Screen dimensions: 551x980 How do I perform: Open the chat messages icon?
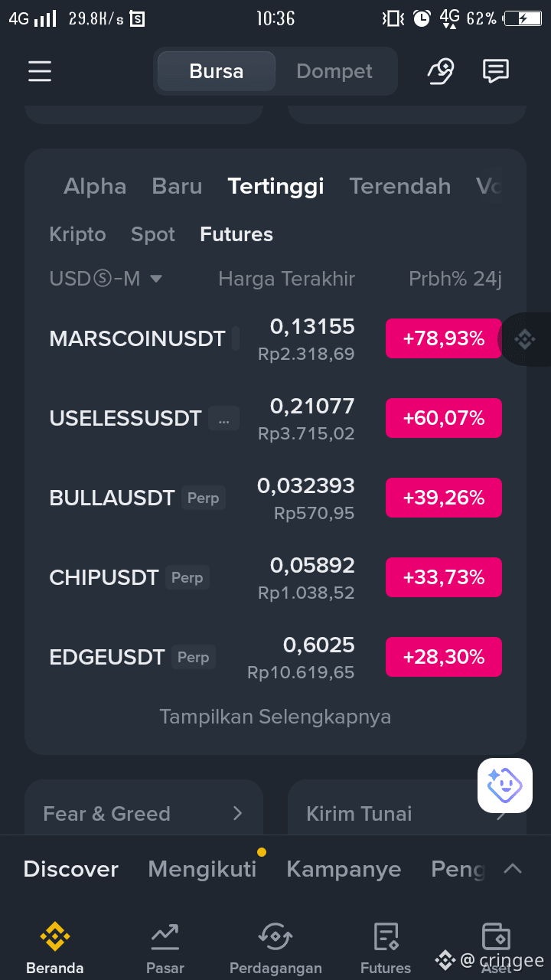496,71
